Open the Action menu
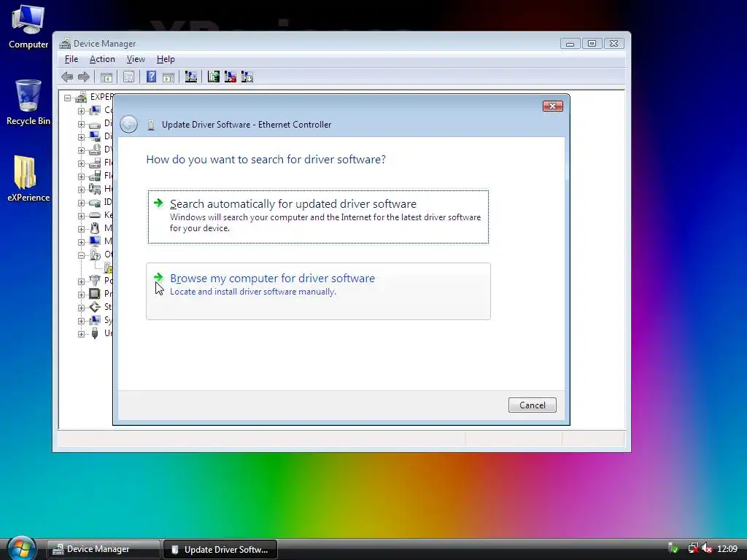The width and height of the screenshot is (747, 560). (102, 59)
